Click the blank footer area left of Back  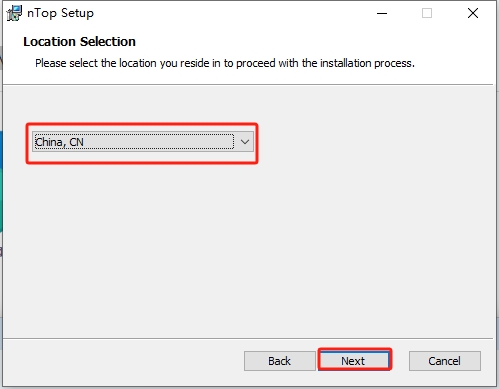click(123, 361)
